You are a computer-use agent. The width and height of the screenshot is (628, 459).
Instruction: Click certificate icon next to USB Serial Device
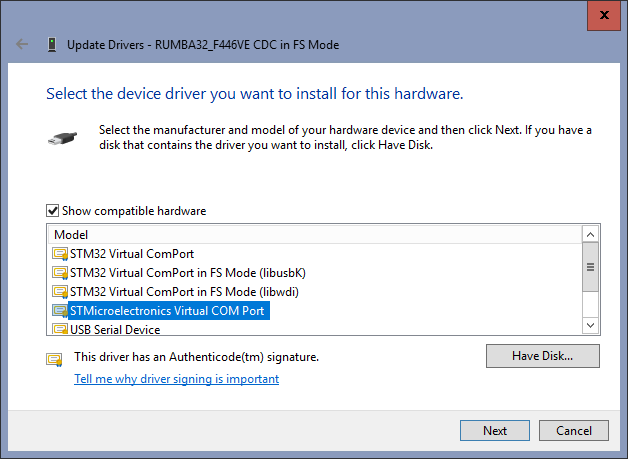coord(60,329)
